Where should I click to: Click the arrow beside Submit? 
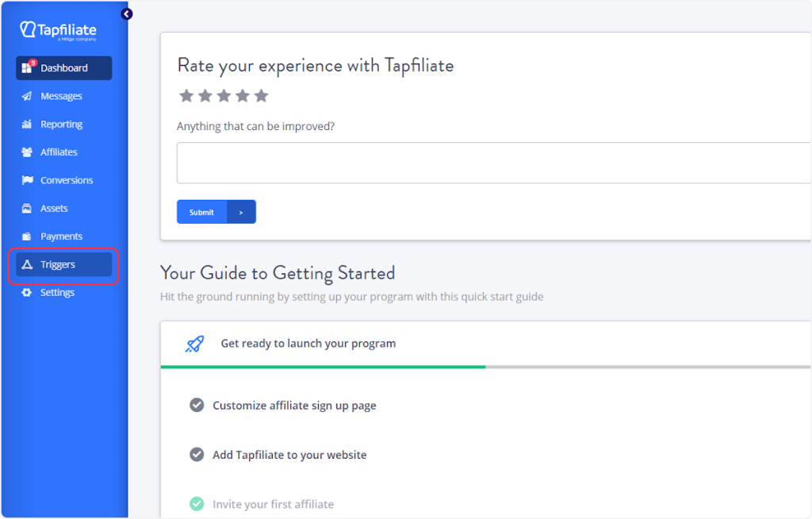[241, 212]
